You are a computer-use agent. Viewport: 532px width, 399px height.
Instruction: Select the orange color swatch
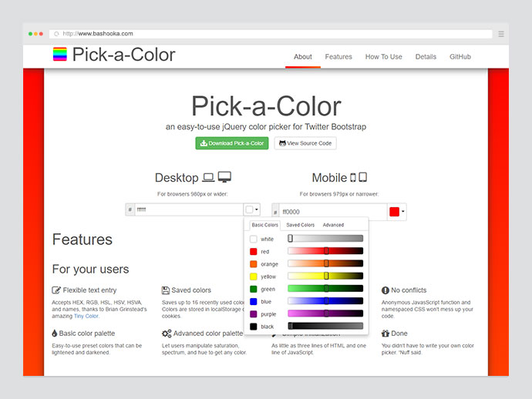pos(254,264)
